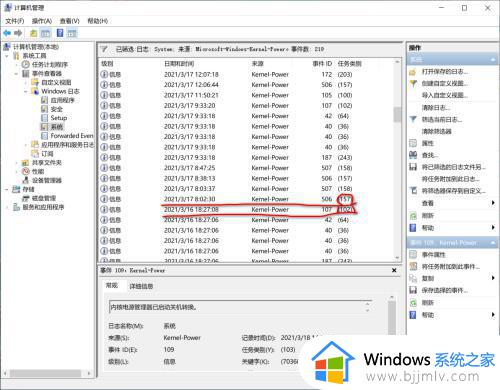Click the Forward arrow toolbar icon
This screenshot has width=500, height=390.
[18, 33]
